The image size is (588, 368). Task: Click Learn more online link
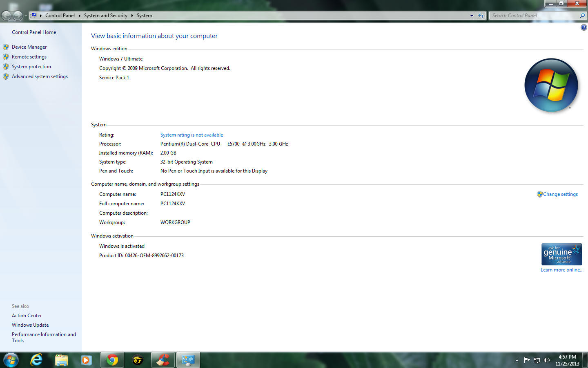point(562,270)
